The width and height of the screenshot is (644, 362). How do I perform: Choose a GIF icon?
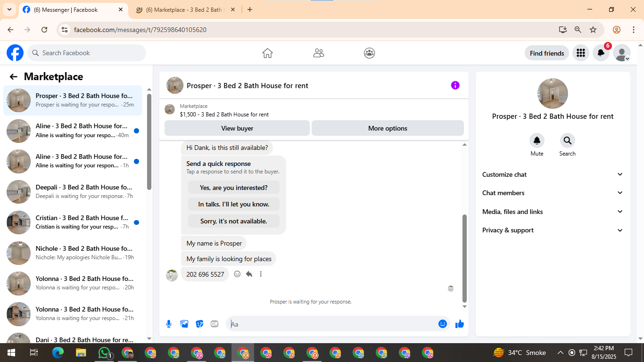(215, 324)
